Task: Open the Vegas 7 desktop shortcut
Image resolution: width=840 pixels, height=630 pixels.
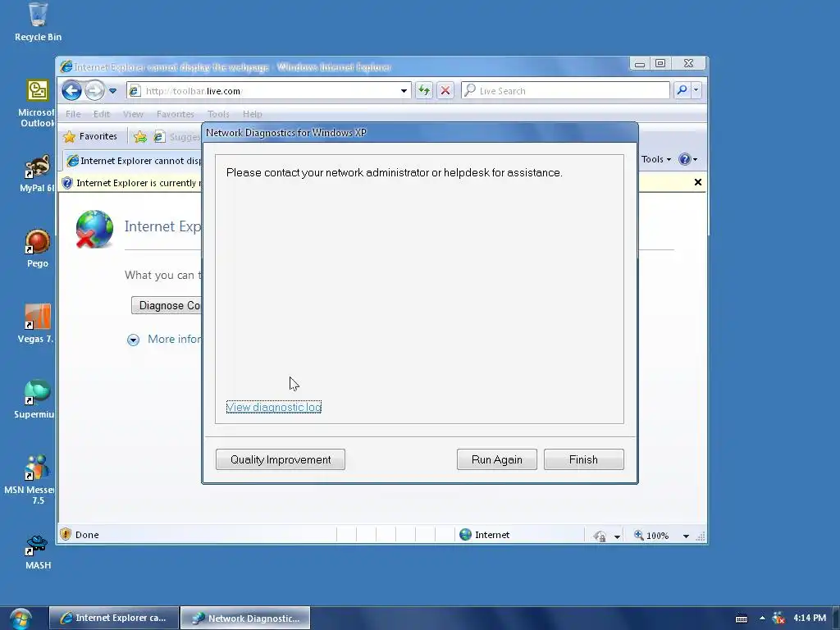Action: click(36, 323)
